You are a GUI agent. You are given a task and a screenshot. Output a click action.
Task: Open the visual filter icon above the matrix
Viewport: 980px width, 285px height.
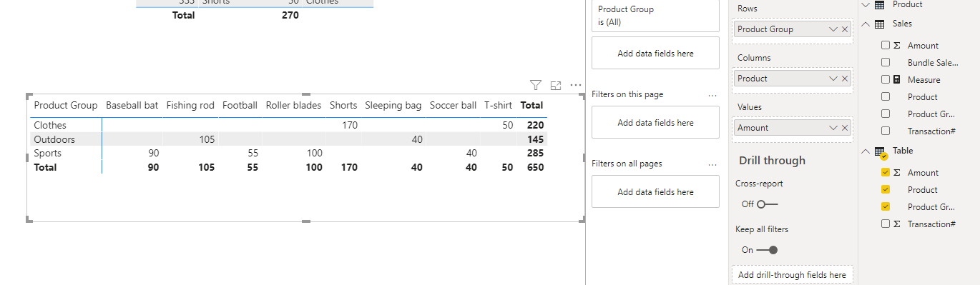tap(535, 85)
